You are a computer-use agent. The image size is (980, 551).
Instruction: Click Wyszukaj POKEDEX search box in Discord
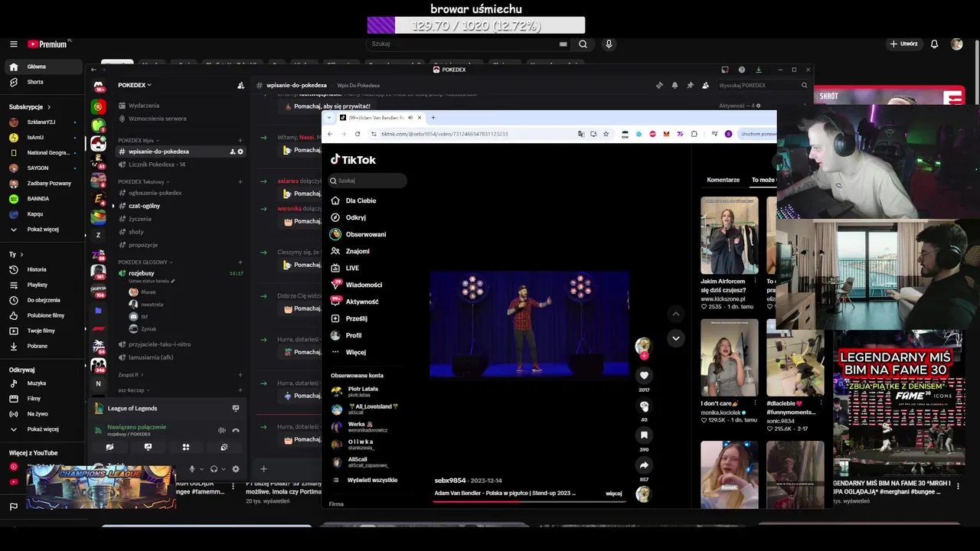click(763, 85)
